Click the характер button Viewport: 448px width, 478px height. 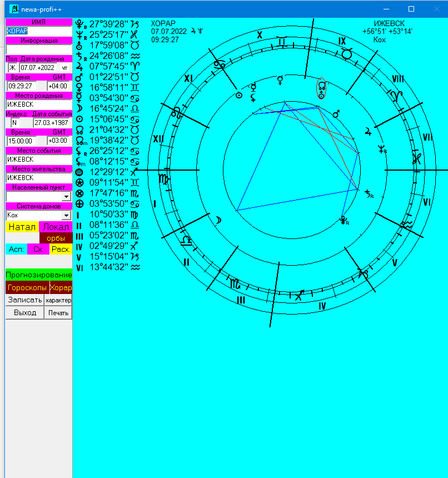click(58, 300)
